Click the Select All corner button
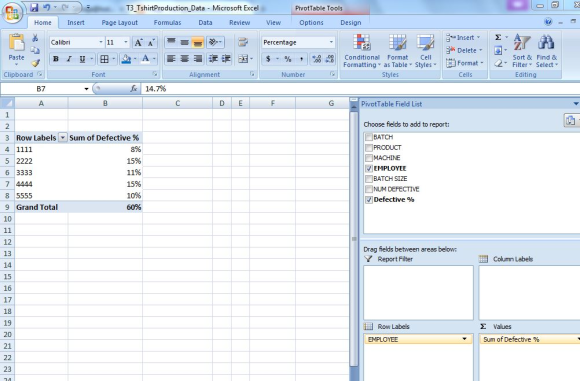 (x=7, y=103)
